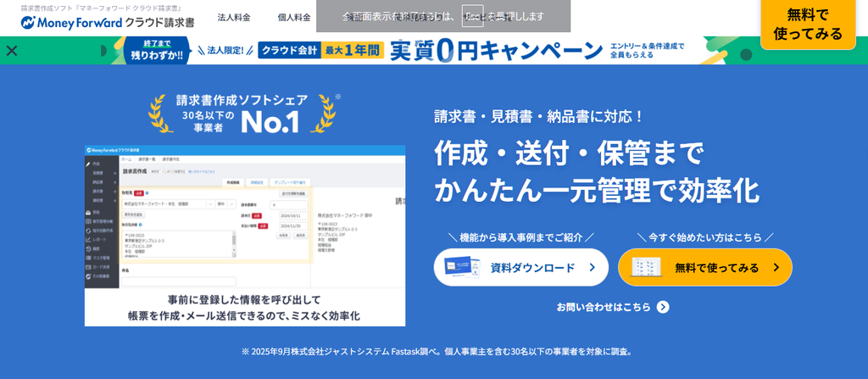Open the 法人料金 menu item
This screenshot has height=379, width=868.
coord(234,17)
